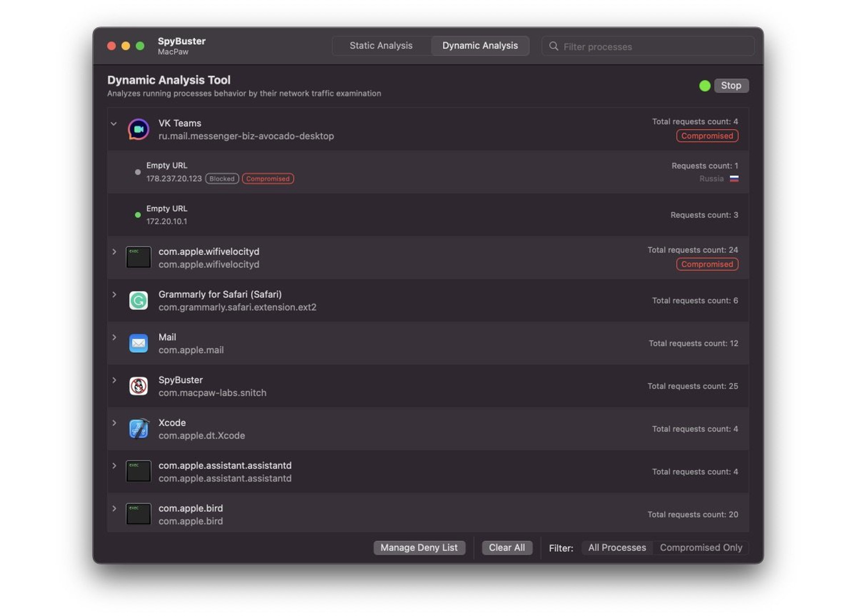Click Total requests count: 25
This screenshot has height=616, width=856.
pos(692,386)
